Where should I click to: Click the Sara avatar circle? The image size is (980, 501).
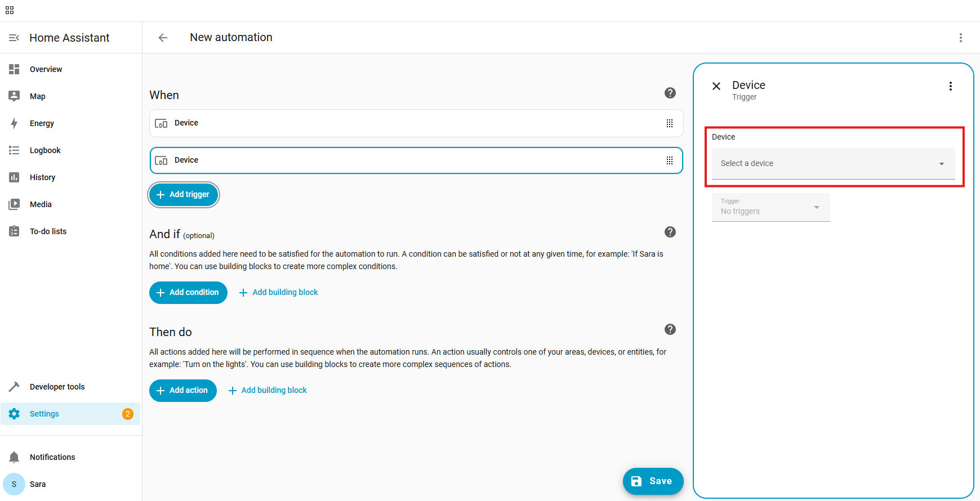14,484
